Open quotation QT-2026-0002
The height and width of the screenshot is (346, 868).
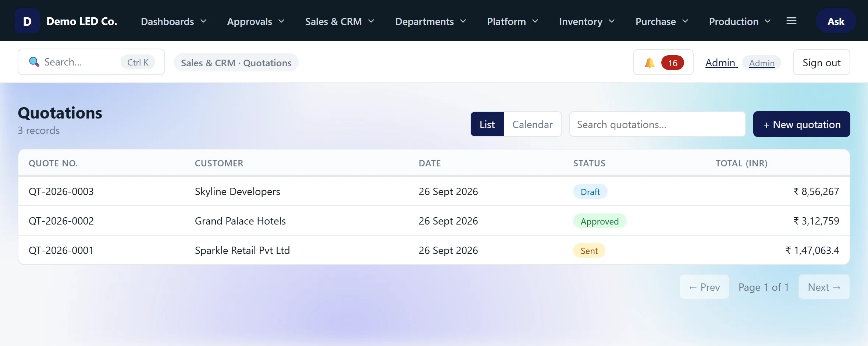61,221
